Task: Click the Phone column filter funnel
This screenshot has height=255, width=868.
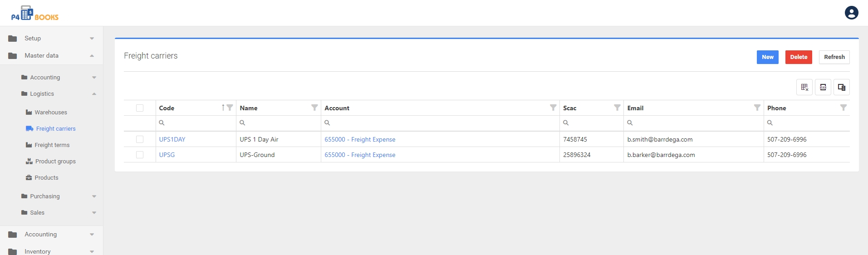Action: (843, 108)
